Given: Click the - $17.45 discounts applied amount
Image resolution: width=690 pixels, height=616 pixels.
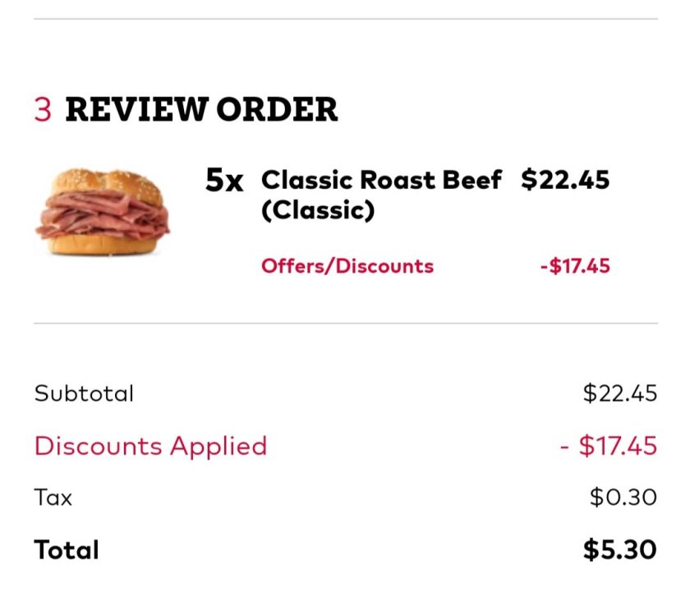Looking at the screenshot, I should (609, 446).
